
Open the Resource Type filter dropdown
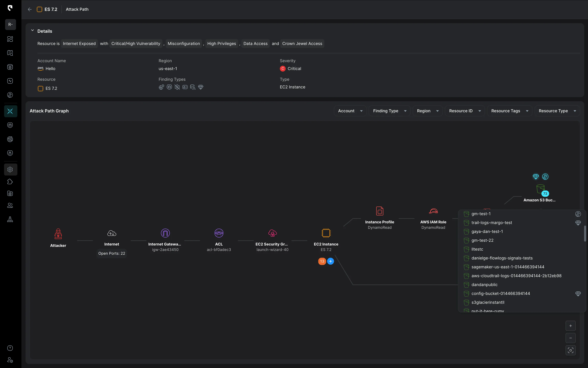pyautogui.click(x=557, y=111)
